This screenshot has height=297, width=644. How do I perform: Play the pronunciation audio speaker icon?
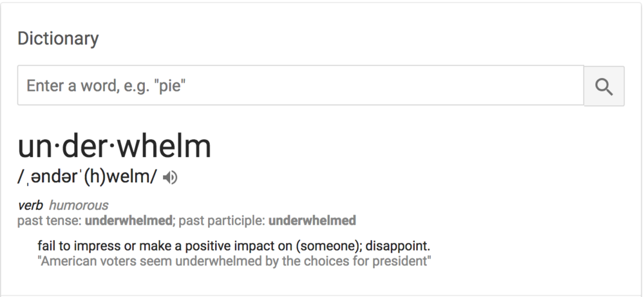click(x=170, y=178)
